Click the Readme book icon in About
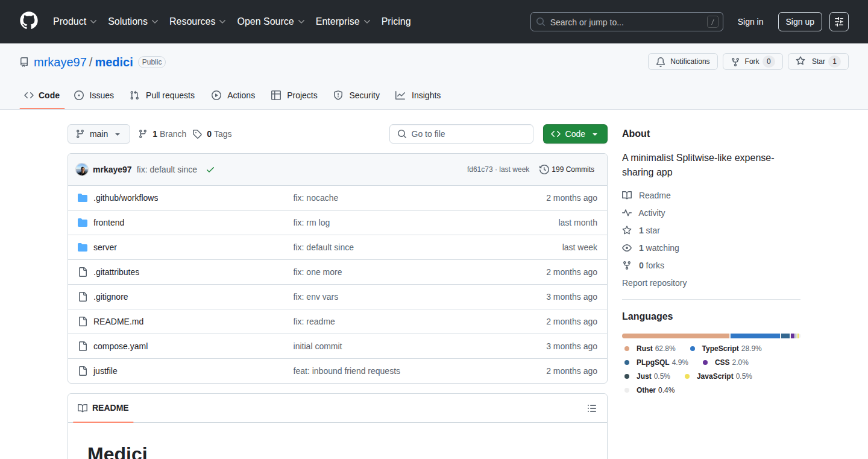This screenshot has width=868, height=459. click(x=627, y=195)
